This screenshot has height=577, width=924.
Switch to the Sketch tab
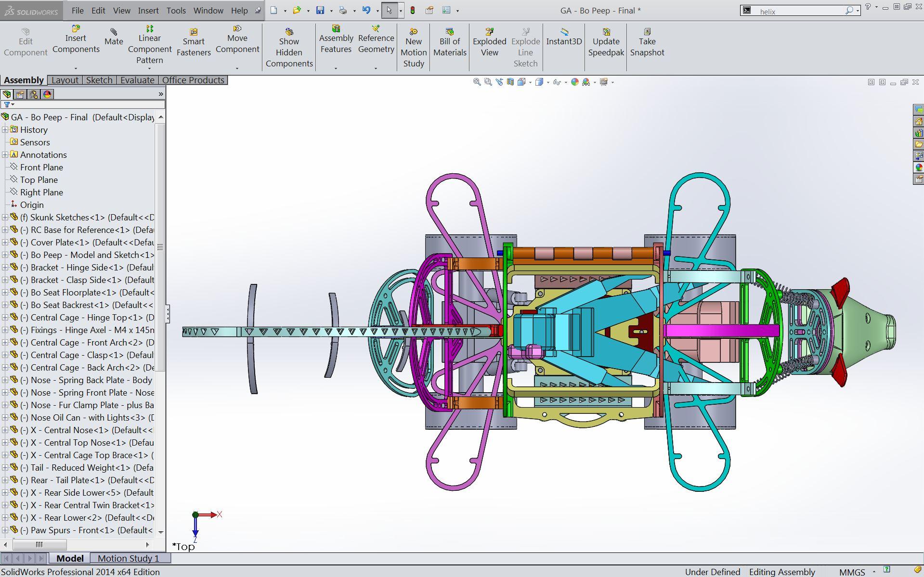click(99, 80)
